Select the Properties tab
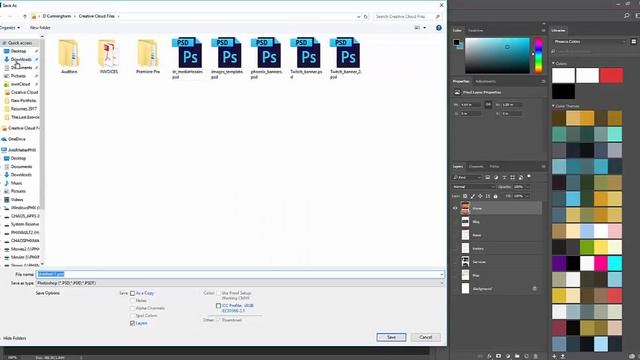Image resolution: width=640 pixels, height=360 pixels. click(461, 81)
